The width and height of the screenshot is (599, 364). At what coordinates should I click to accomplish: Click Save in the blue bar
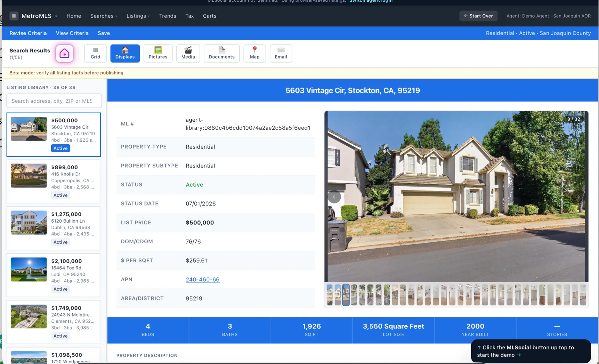click(x=104, y=33)
